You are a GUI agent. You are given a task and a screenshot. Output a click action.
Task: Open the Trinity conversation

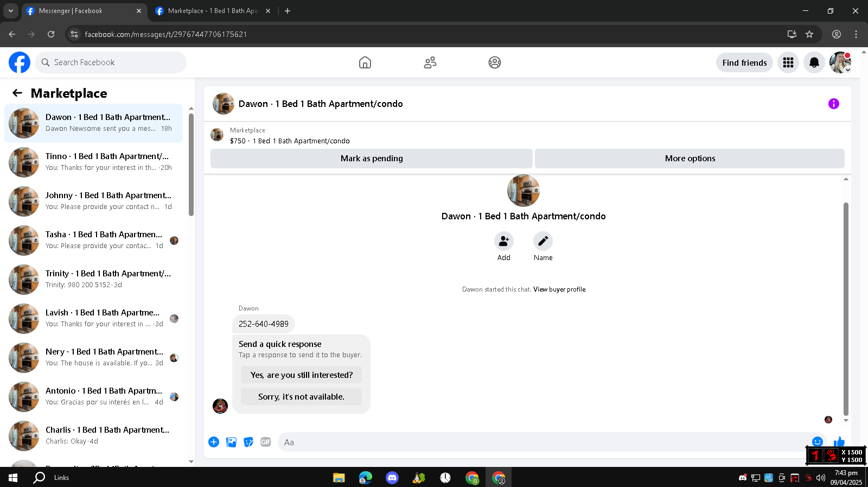93,280
